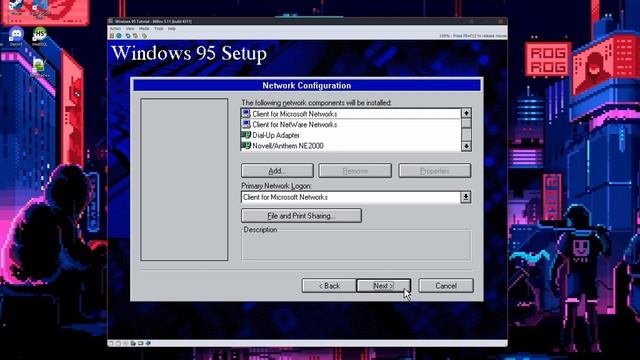Image resolution: width=640 pixels, height=360 pixels.
Task: Click the Client for Microsoft Networks computer icon
Action: point(246,113)
